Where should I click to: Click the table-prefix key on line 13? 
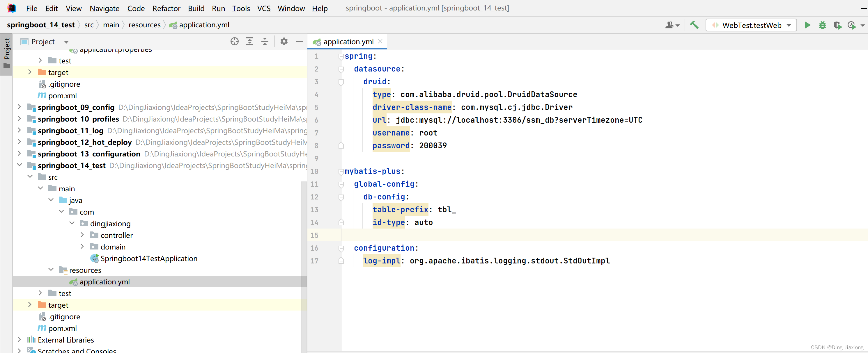click(400, 210)
